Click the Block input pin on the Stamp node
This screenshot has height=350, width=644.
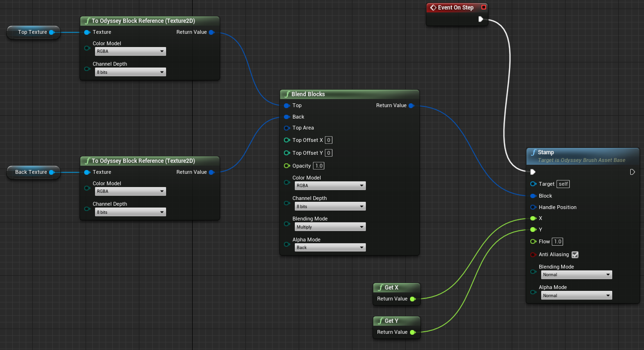[x=532, y=196]
